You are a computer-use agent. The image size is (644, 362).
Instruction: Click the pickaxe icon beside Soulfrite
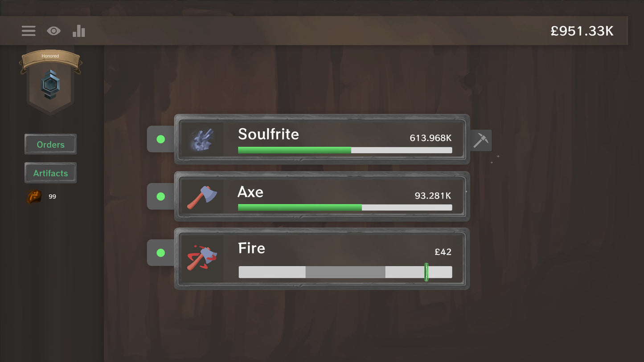pos(481,140)
